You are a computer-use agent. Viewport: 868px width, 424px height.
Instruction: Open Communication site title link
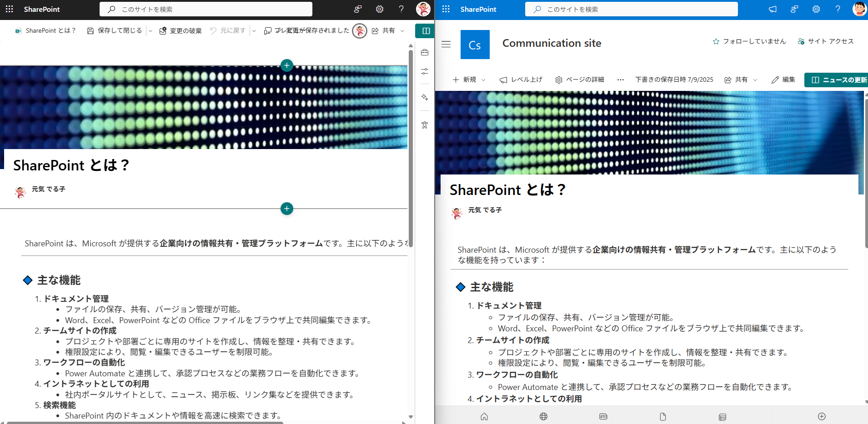[x=552, y=43]
